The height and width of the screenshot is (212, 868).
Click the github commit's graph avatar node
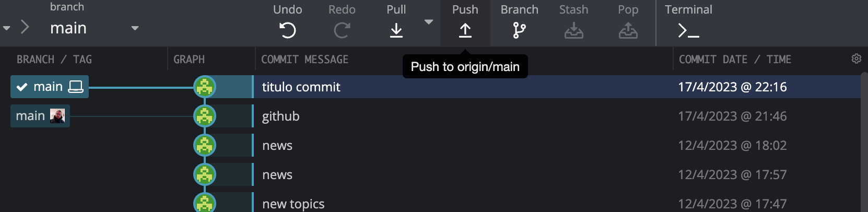point(205,116)
